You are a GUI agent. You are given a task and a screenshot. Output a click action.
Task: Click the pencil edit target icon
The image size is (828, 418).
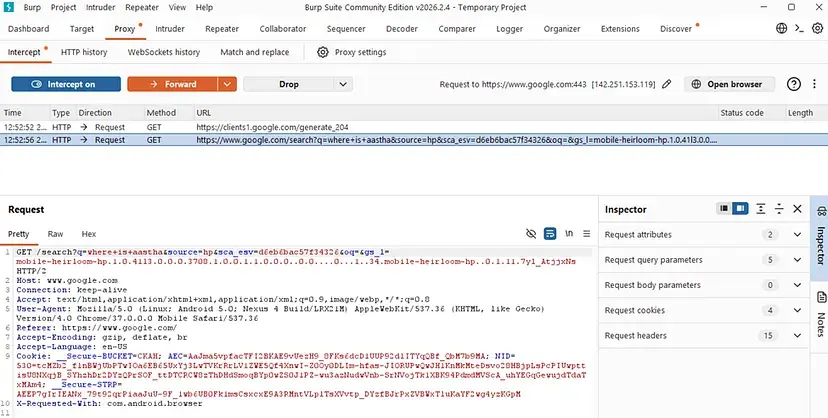click(x=666, y=84)
